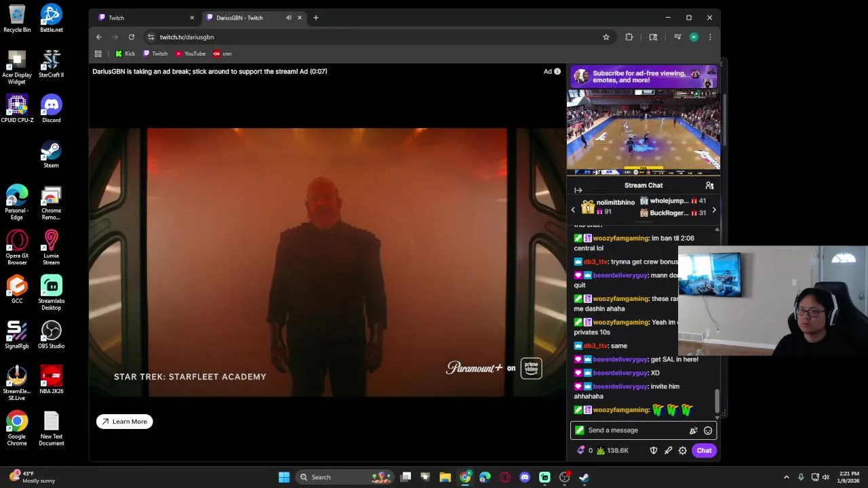Click the chat scrollbar thumb

pyautogui.click(x=717, y=401)
